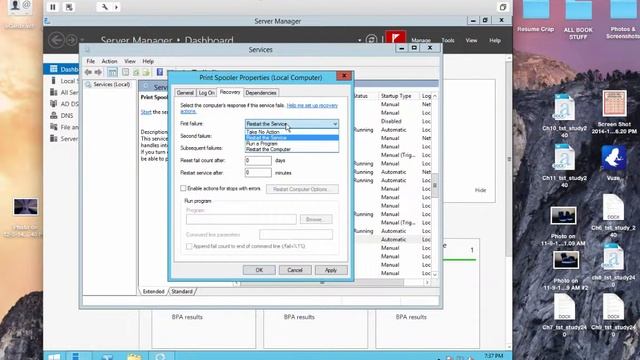This screenshot has height=360, width=640.
Task: Click the Services toolbar back arrow
Action: click(88, 72)
